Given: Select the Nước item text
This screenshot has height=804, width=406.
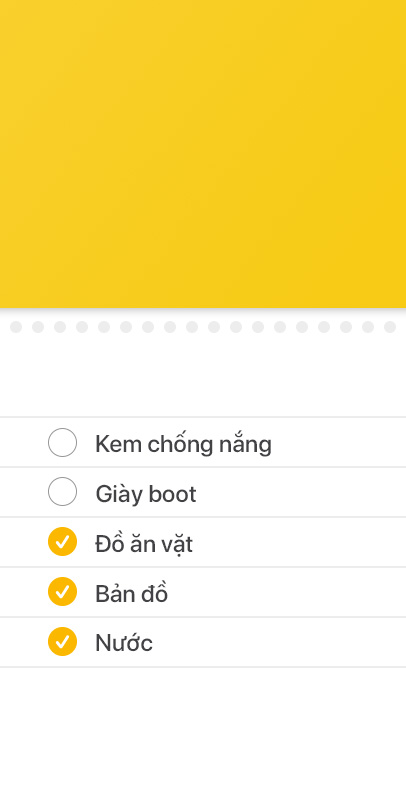Looking at the screenshot, I should pos(124,642).
